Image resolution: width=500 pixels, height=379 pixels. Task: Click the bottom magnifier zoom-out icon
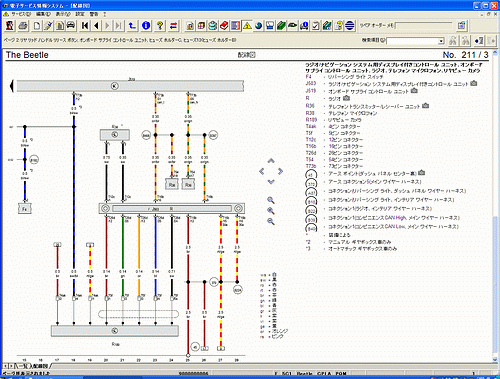point(271,221)
